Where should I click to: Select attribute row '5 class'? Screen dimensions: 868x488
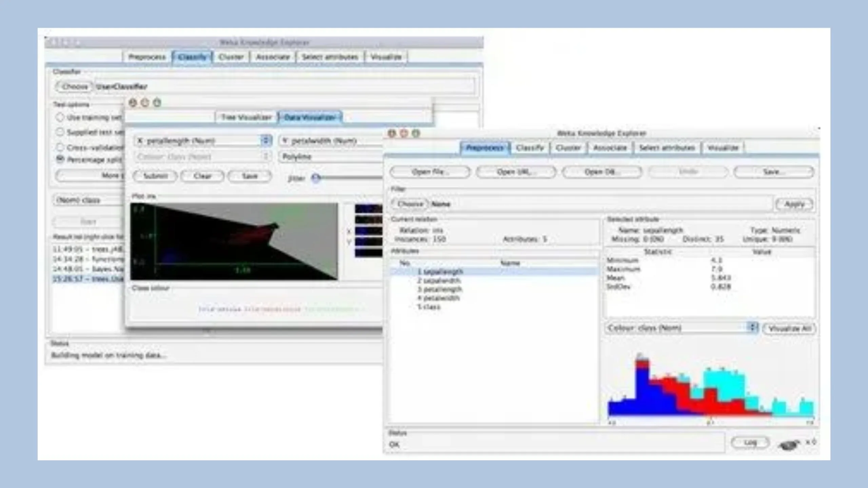pyautogui.click(x=494, y=307)
